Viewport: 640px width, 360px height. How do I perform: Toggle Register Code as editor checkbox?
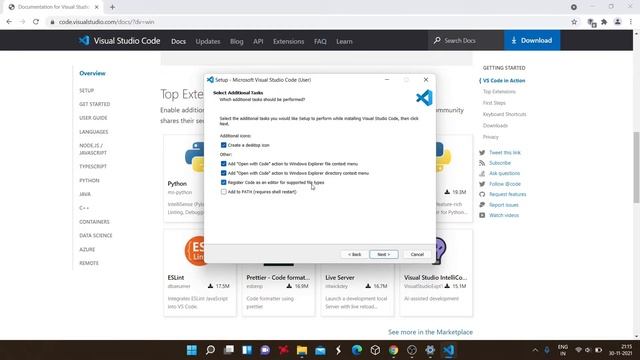tap(223, 182)
